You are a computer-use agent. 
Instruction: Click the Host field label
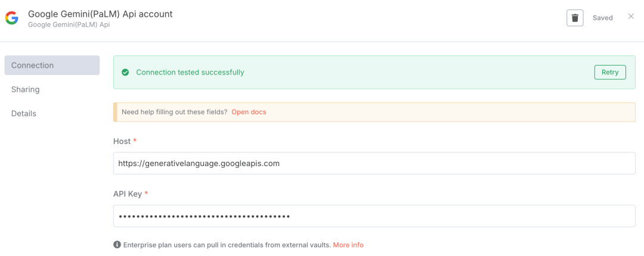tap(122, 141)
